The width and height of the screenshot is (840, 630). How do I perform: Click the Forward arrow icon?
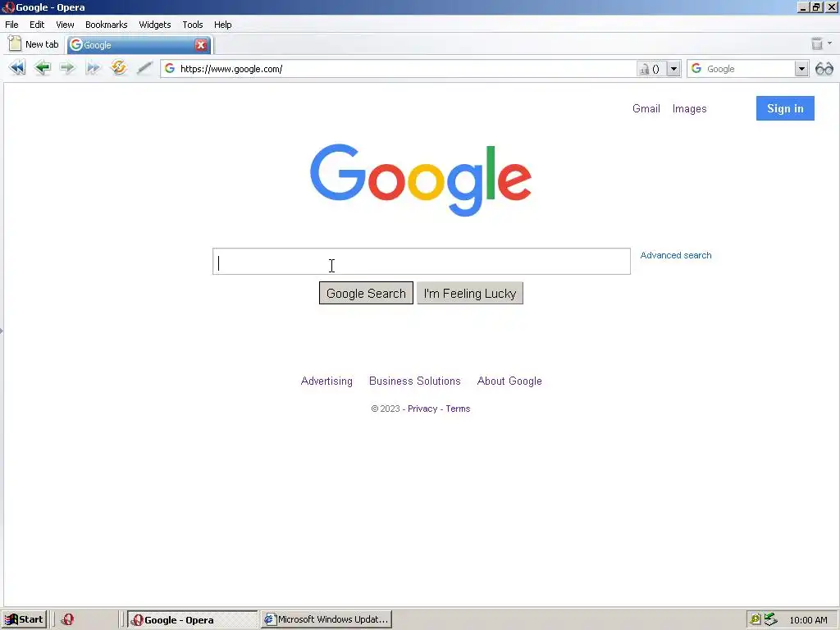(x=67, y=68)
